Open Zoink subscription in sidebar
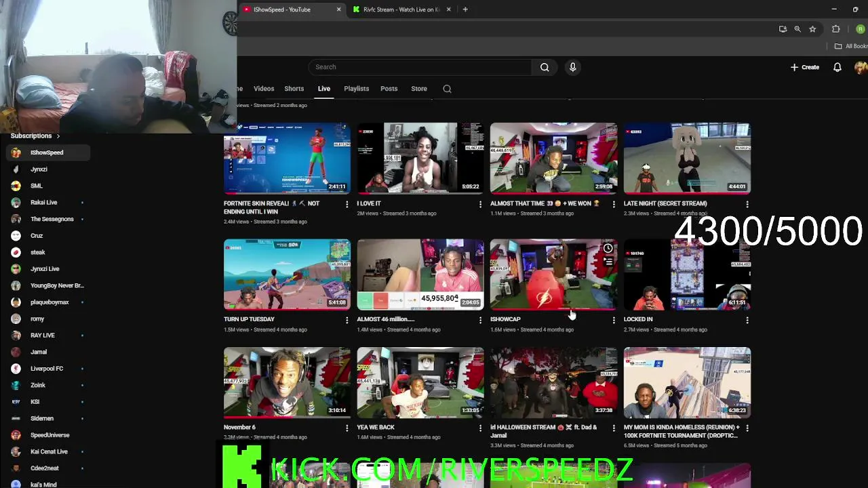The image size is (868, 488). pos(47,385)
